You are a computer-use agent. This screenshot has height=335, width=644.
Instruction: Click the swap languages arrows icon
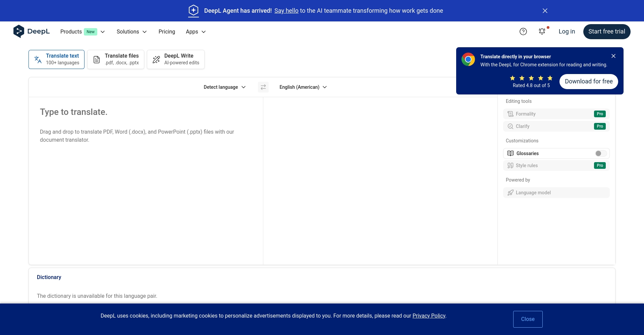[263, 87]
